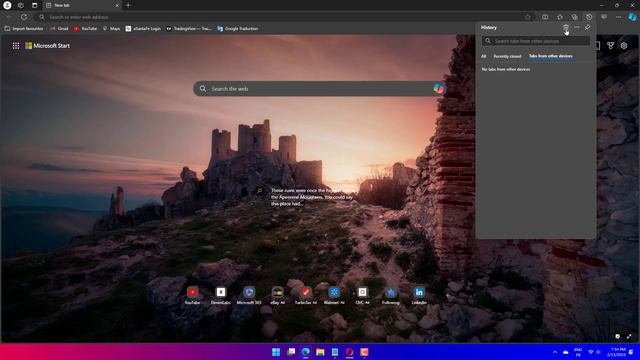Open TradingView bookmark
Viewport: 640px width, 360px height.
tap(189, 29)
